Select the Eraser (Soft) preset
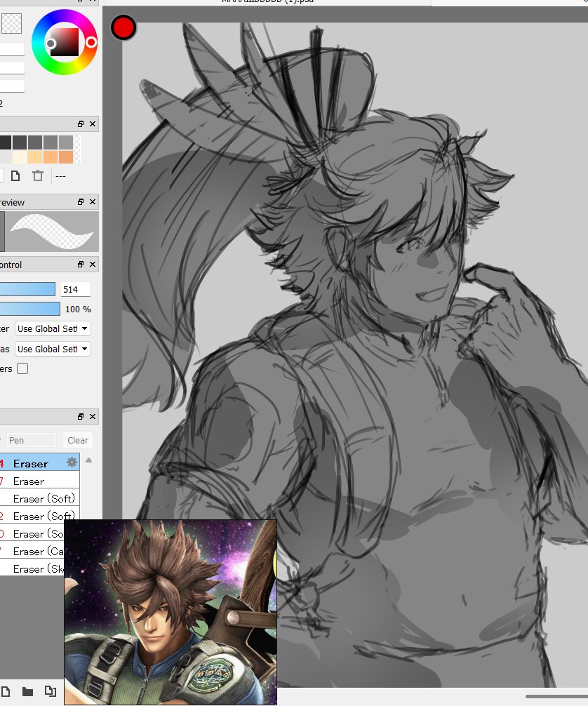 tap(35, 498)
